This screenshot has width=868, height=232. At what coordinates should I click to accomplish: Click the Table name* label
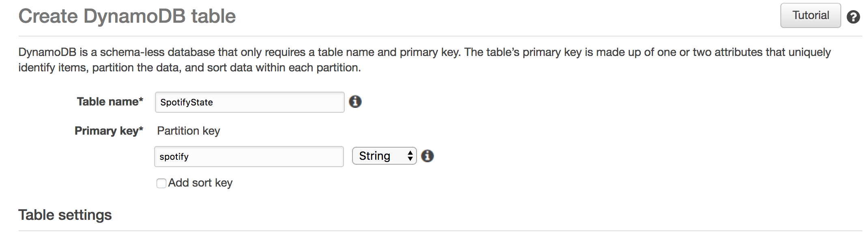pyautogui.click(x=110, y=101)
